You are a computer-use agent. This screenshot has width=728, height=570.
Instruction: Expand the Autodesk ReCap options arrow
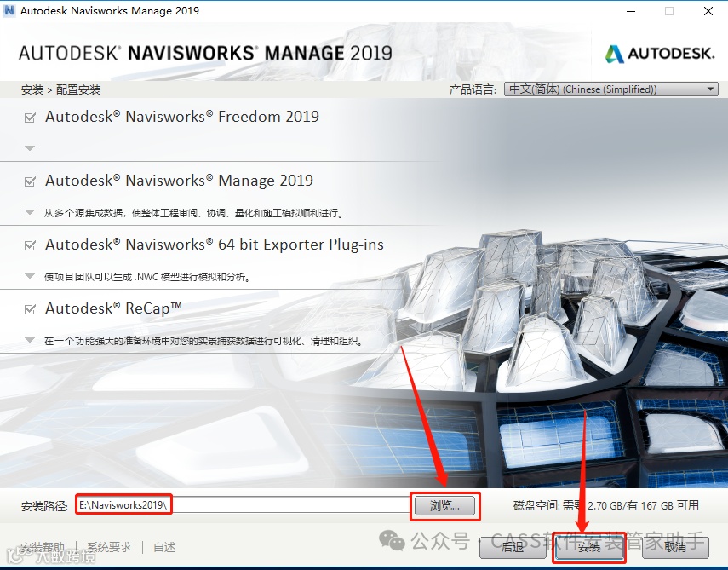[30, 340]
